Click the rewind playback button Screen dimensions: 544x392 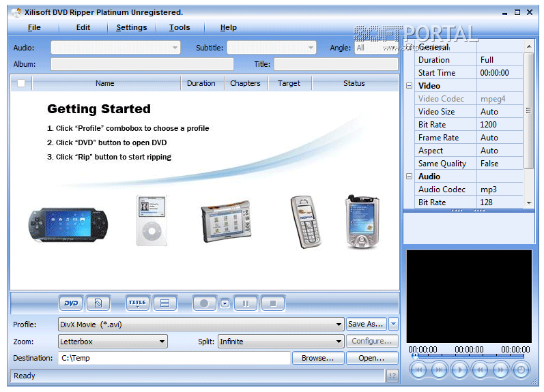point(480,370)
